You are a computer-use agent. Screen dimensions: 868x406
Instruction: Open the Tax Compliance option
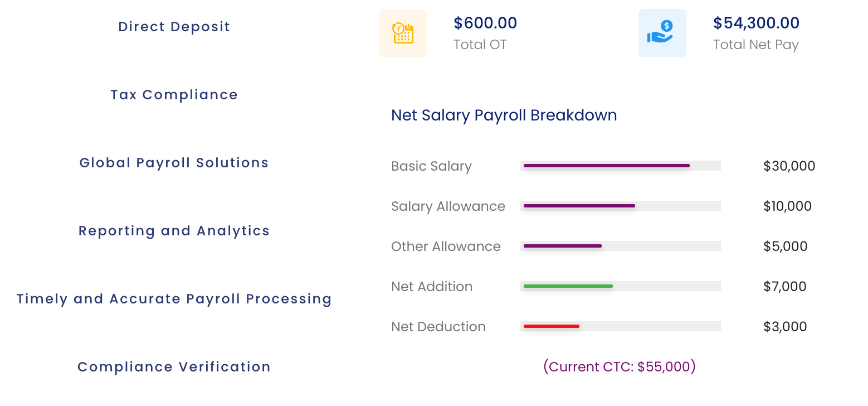click(174, 95)
